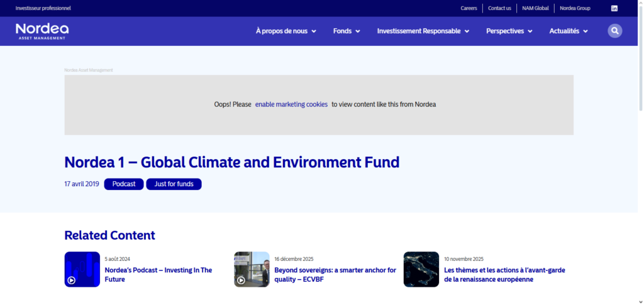The image size is (644, 305).
Task: Click the date 10 novembre 2025
Action: [x=464, y=259]
